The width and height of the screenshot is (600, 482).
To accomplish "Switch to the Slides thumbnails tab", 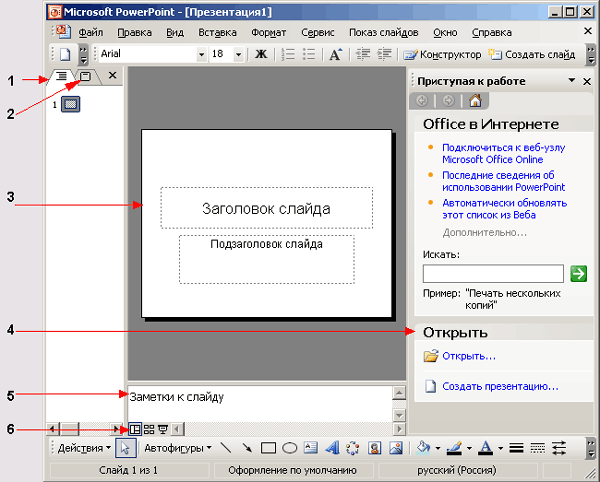I will [x=85, y=77].
